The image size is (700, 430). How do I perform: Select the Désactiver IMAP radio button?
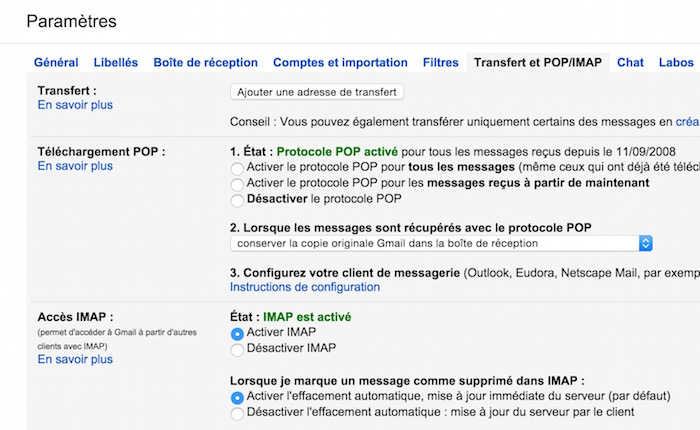tap(237, 350)
